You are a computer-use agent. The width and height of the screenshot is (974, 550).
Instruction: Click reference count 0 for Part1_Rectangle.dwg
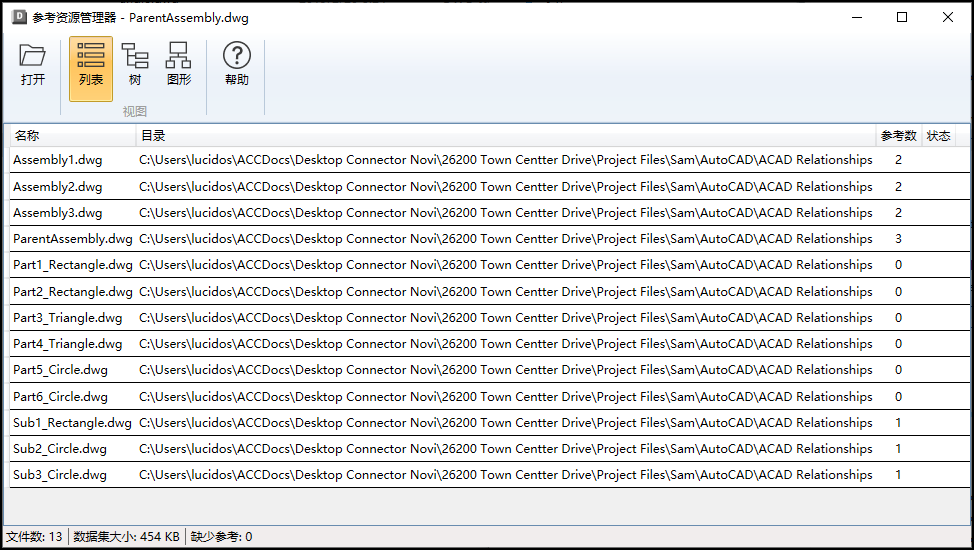click(898, 265)
